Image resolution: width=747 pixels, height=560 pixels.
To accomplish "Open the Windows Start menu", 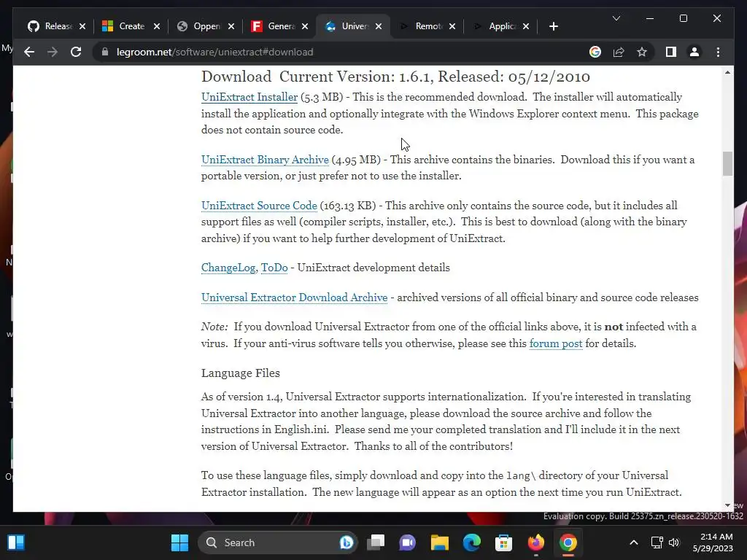I will tap(179, 542).
